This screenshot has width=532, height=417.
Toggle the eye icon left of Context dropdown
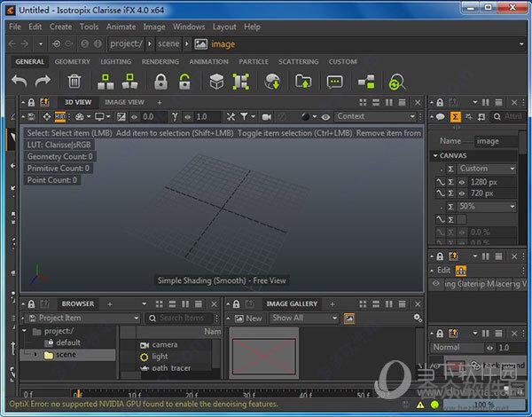325,117
